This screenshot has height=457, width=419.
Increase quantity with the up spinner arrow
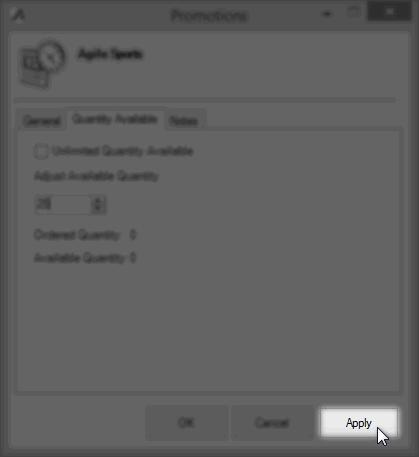[x=98, y=201]
